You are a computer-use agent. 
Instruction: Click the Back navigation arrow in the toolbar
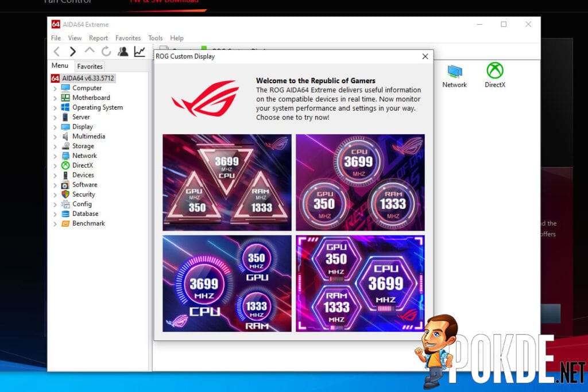click(x=57, y=51)
